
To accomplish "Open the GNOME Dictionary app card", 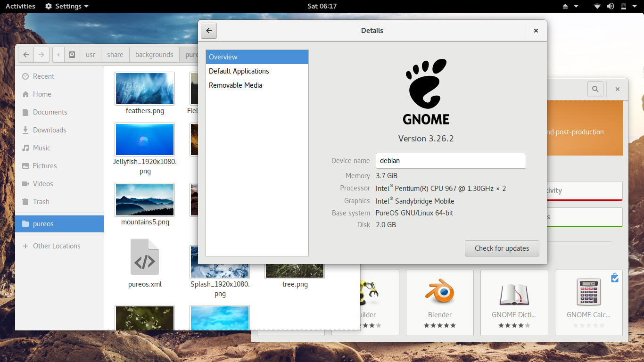I will pyautogui.click(x=514, y=303).
